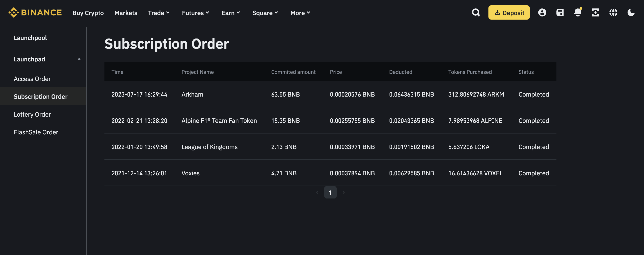Open the search icon
The height and width of the screenshot is (255, 644).
click(476, 12)
